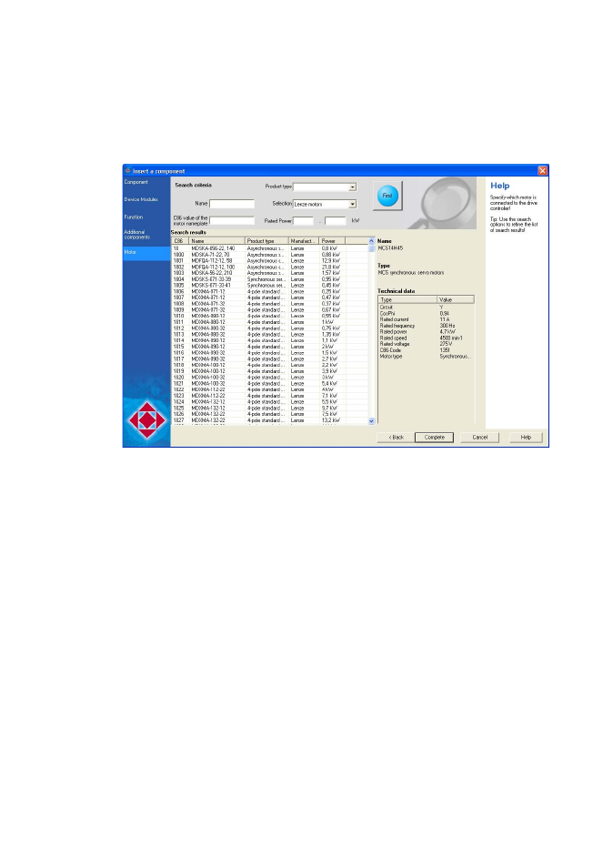Click the scroll down arrow of results list

pos(371,421)
